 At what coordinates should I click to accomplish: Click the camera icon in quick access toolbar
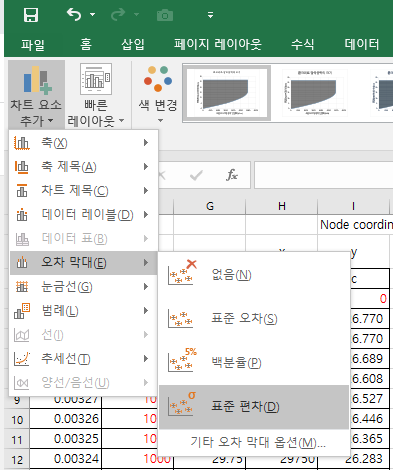pyautogui.click(x=165, y=15)
